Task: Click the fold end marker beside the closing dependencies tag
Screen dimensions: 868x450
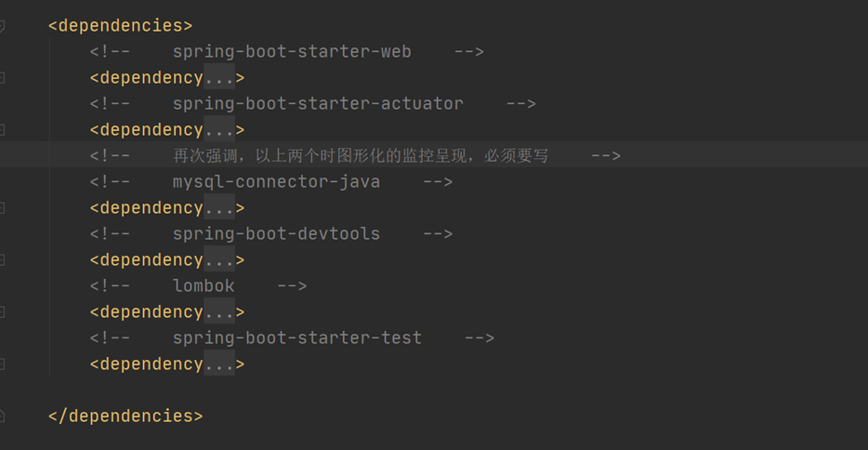Action: (2, 416)
